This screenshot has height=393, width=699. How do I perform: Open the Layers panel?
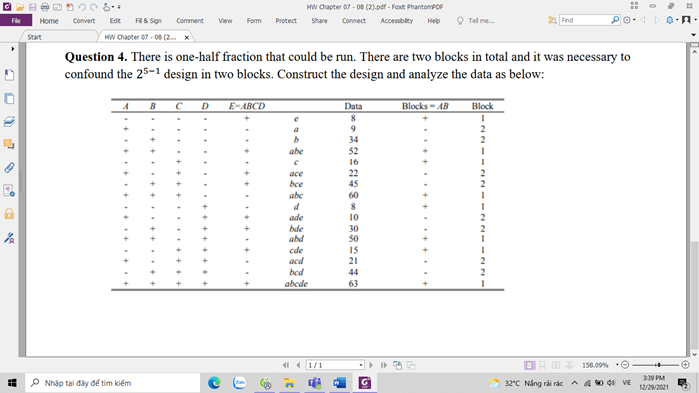9,121
